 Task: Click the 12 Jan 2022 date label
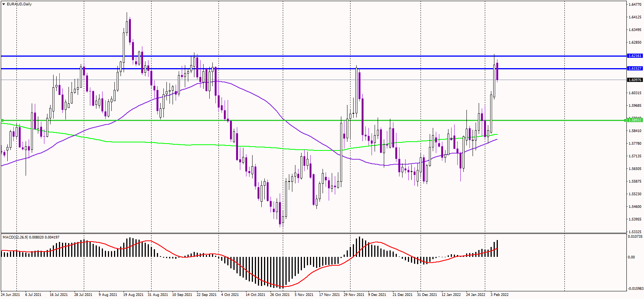tap(451, 295)
